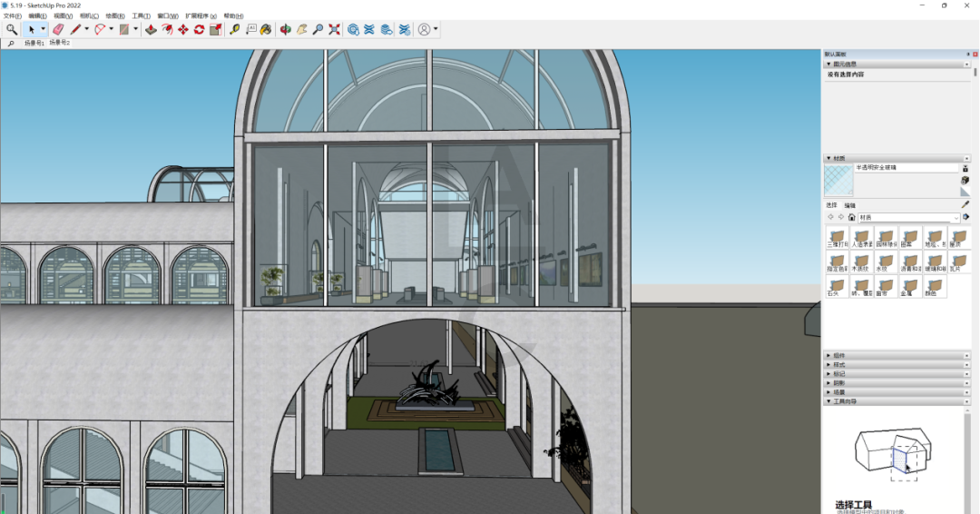980x514 pixels.
Task: Select the Rotate tool
Action: coord(200,29)
